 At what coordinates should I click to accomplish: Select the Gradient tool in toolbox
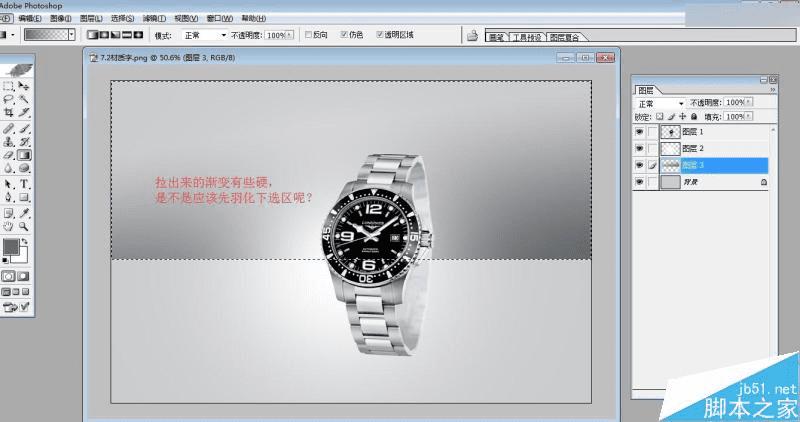(x=24, y=155)
